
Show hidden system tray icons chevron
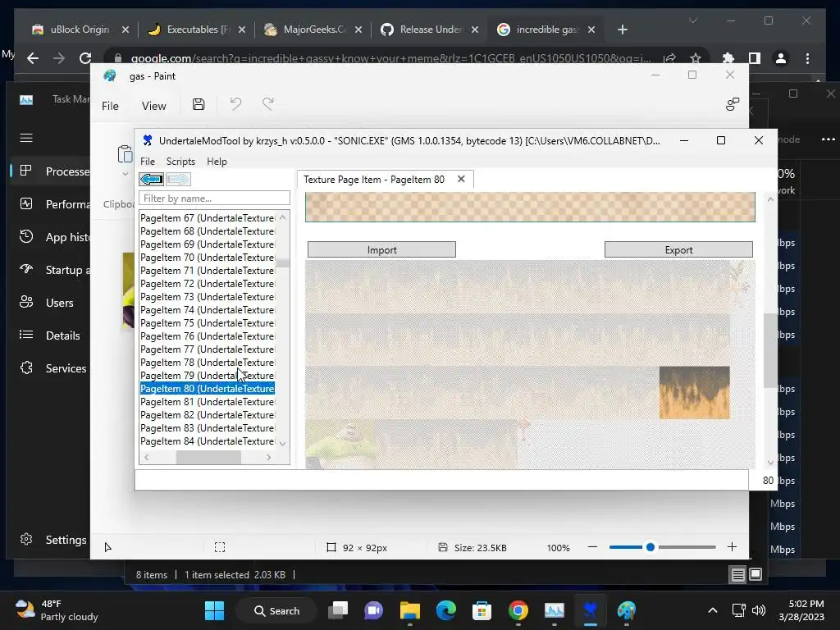pos(713,610)
